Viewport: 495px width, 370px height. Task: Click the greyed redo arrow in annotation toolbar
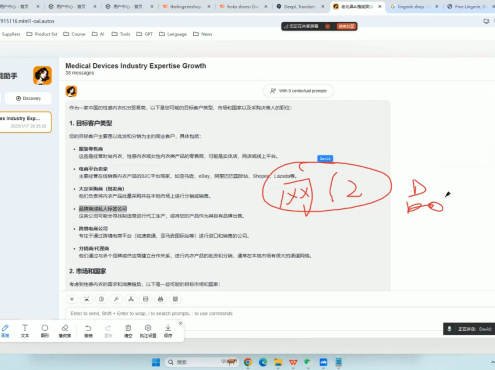[108, 331]
